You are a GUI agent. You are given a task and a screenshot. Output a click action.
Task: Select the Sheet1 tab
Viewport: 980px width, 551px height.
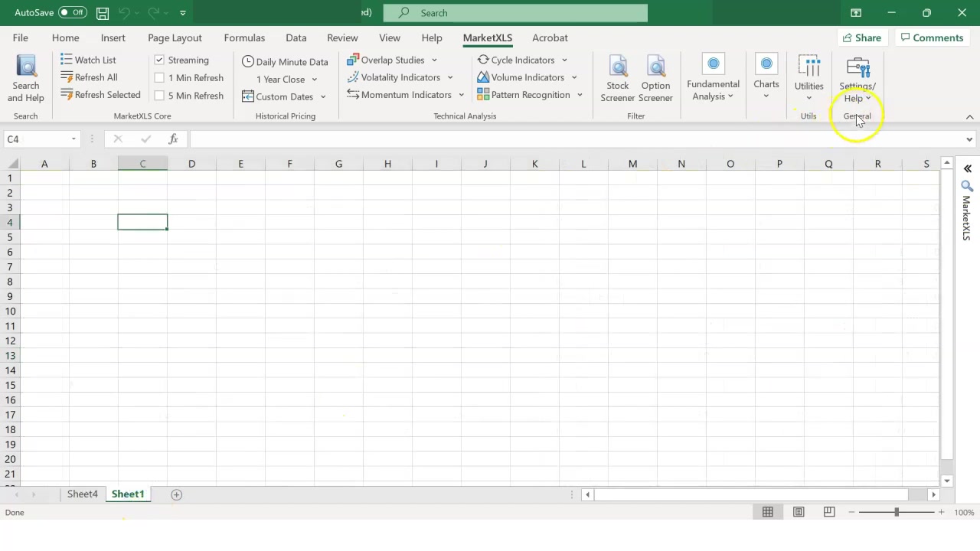(x=128, y=494)
